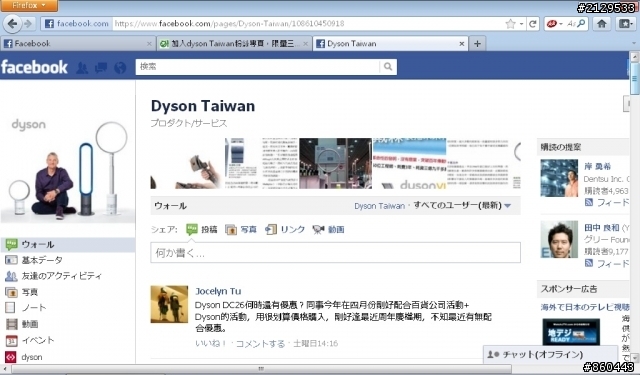Image resolution: width=640 pixels, height=375 pixels.
Task: Click the search magnifier button
Action: click(x=388, y=67)
